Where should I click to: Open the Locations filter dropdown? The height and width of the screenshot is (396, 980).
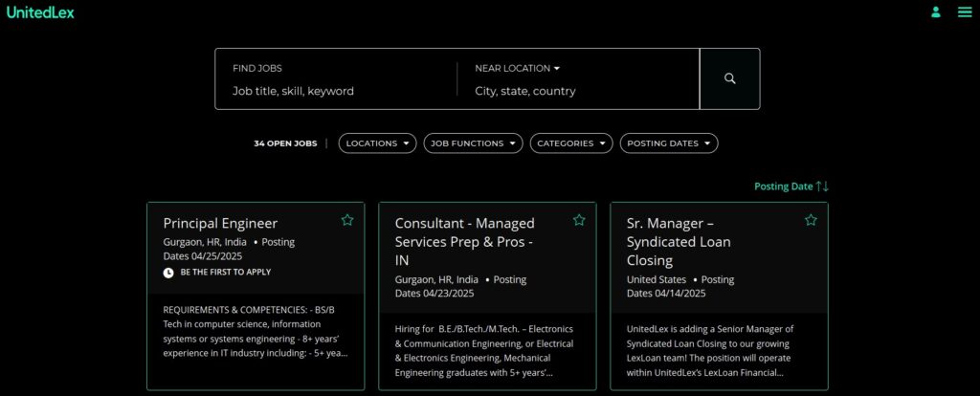377,143
